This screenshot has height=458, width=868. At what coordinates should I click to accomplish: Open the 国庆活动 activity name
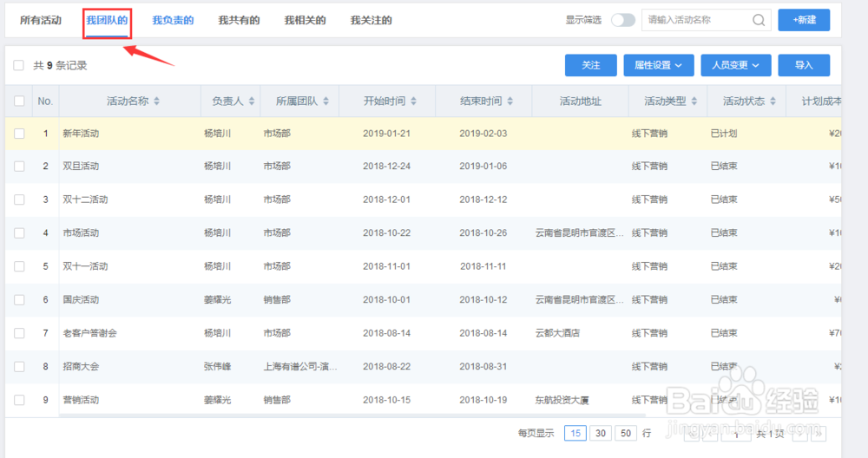pyautogui.click(x=81, y=300)
